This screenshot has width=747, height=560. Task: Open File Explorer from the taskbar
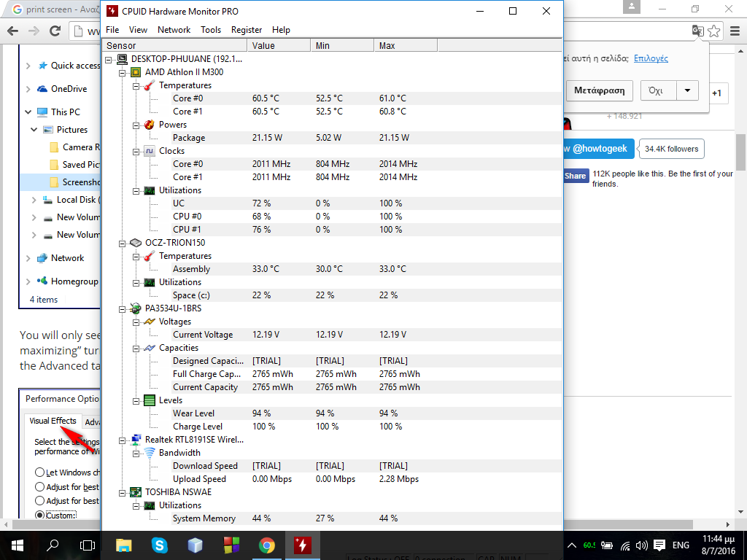[x=124, y=545]
